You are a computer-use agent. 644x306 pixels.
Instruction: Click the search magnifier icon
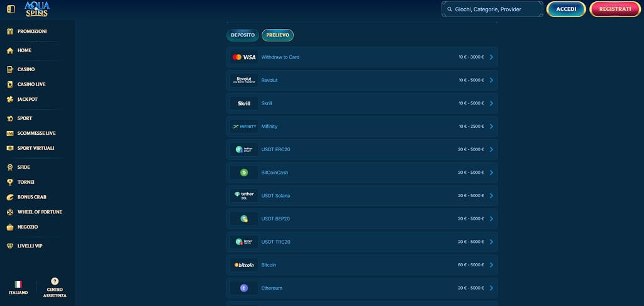point(450,9)
